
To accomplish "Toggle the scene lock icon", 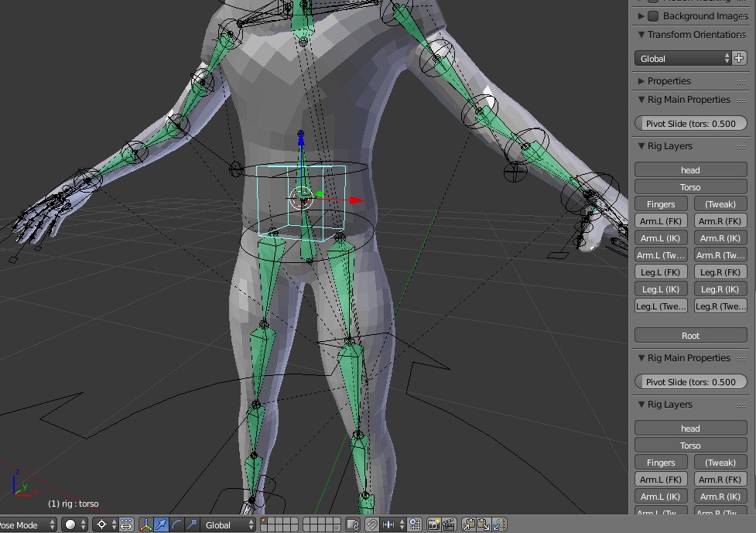I will pyautogui.click(x=351, y=524).
